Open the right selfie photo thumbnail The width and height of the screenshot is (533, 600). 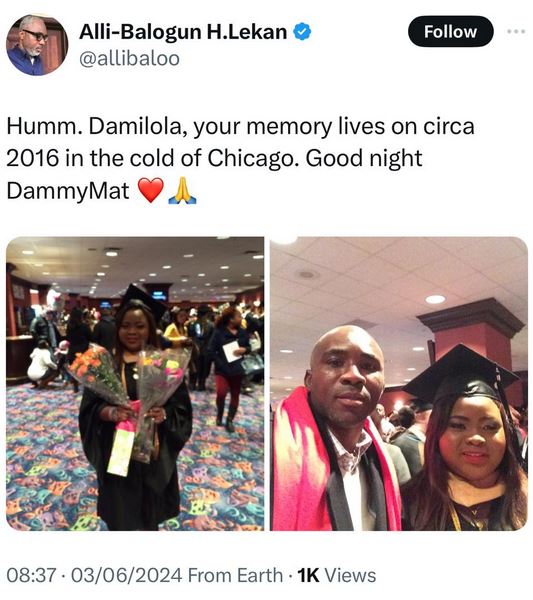(399, 383)
